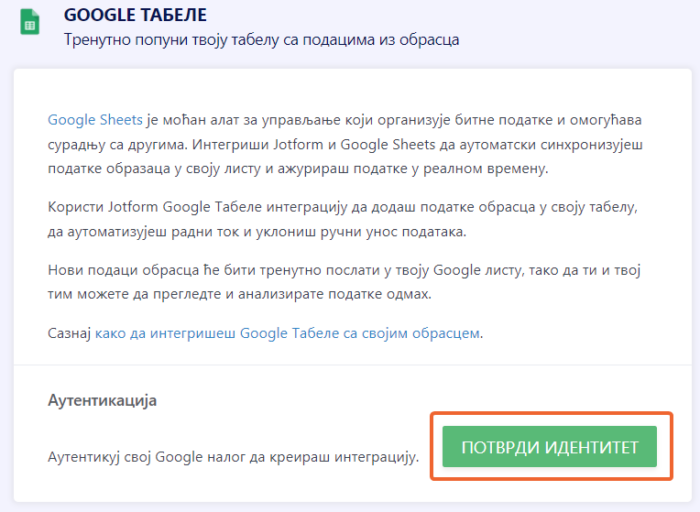Click the "Аутентикација" section heading
Screen dimensions: 700x512
102,400
